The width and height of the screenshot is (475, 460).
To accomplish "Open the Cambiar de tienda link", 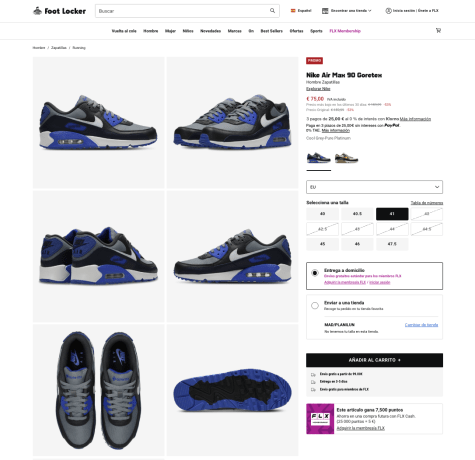I will pyautogui.click(x=421, y=325).
